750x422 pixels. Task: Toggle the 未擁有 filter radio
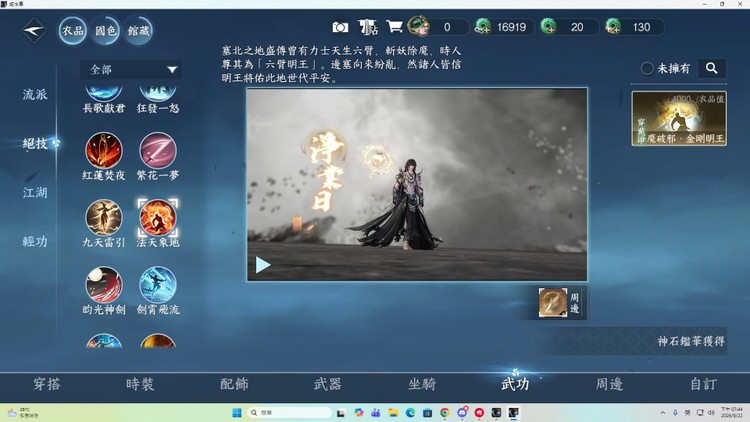pyautogui.click(x=647, y=68)
